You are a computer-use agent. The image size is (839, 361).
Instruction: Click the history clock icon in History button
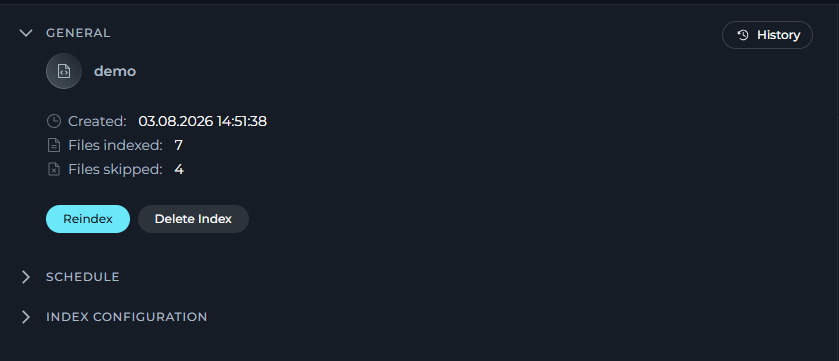click(x=743, y=35)
